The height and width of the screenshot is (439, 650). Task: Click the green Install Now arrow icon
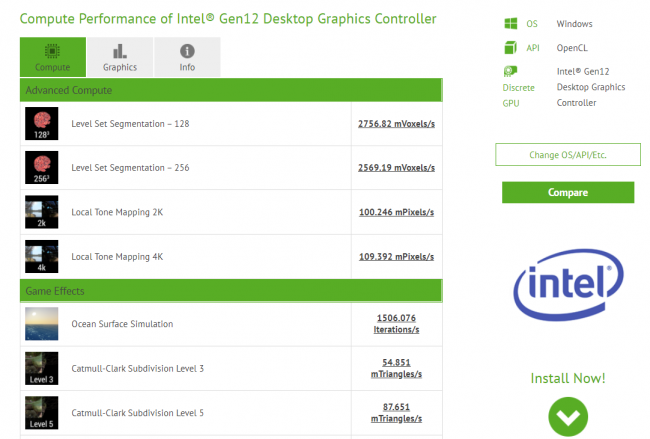point(567,417)
